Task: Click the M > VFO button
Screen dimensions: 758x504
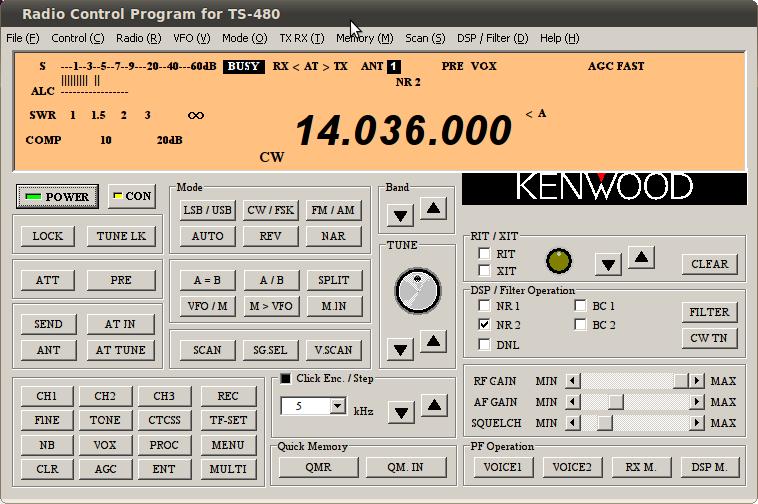Action: point(271,306)
